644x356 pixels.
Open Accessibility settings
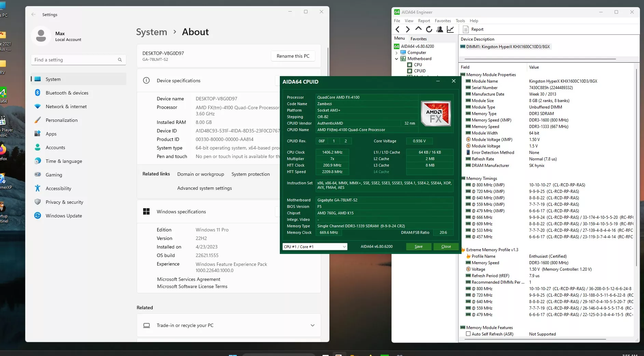click(79, 188)
